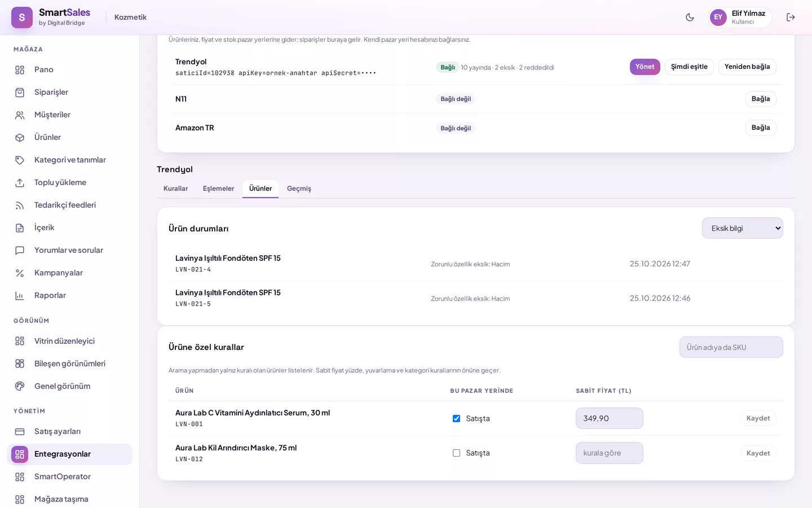
Task: Click Bağla button for N11
Action: 761,99
